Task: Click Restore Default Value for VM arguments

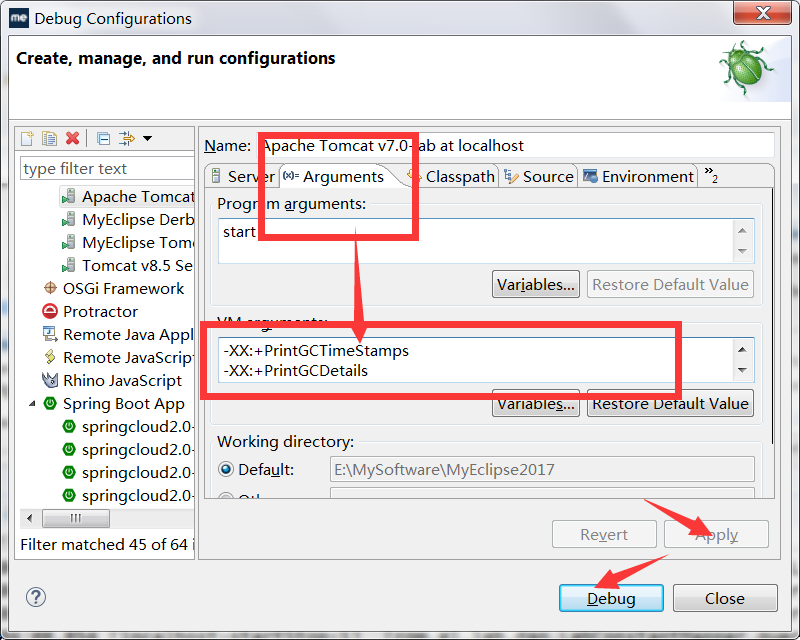Action: click(x=670, y=404)
